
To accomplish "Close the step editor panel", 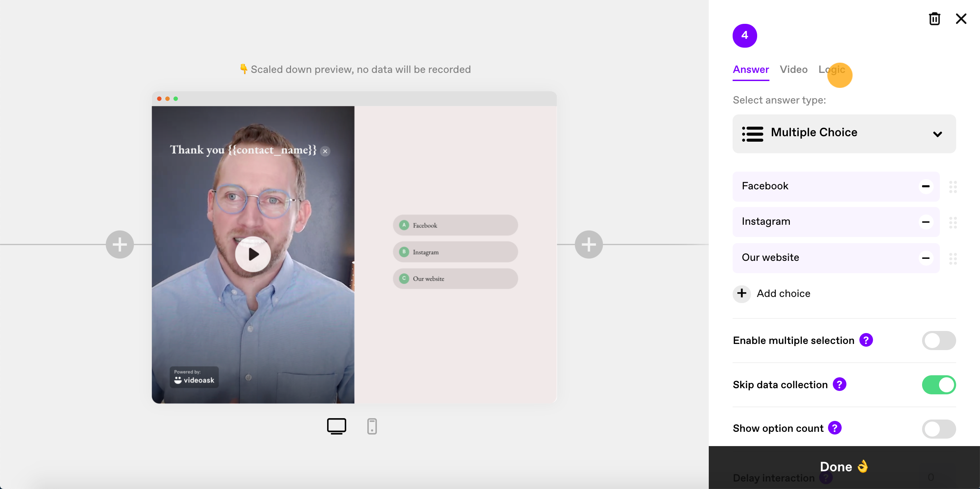I will coord(961,19).
